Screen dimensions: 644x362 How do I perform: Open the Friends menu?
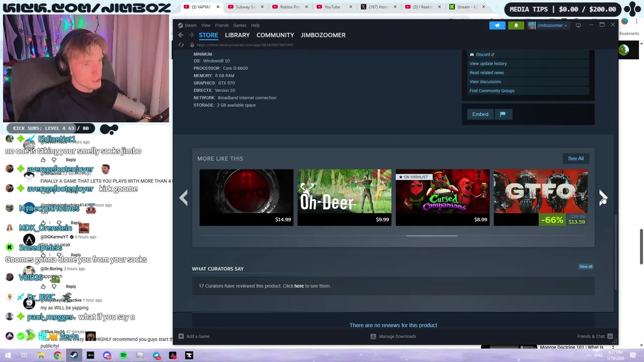tap(222, 25)
